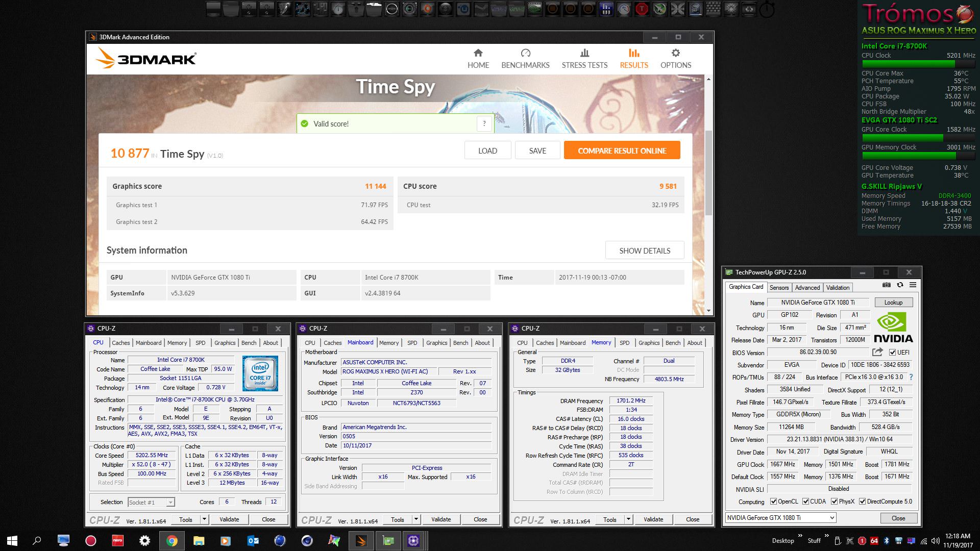Toggle the CUDA checkbox in GPU-Z
The width and height of the screenshot is (980, 551).
[x=805, y=502]
